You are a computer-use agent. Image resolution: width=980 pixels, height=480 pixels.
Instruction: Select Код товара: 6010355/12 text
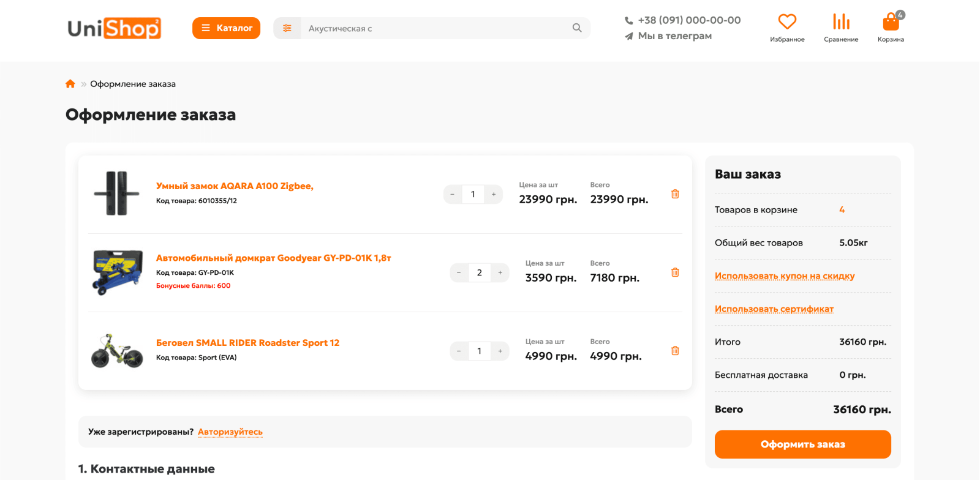tap(196, 201)
